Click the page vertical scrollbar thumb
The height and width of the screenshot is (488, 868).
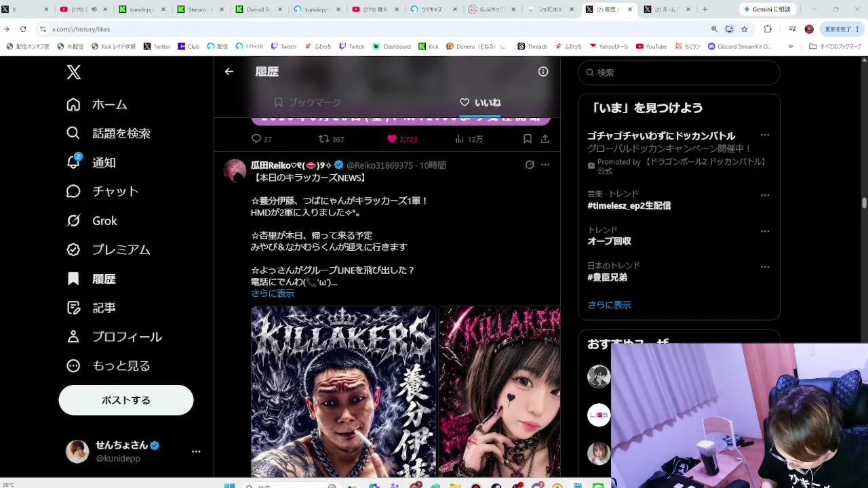[865, 203]
